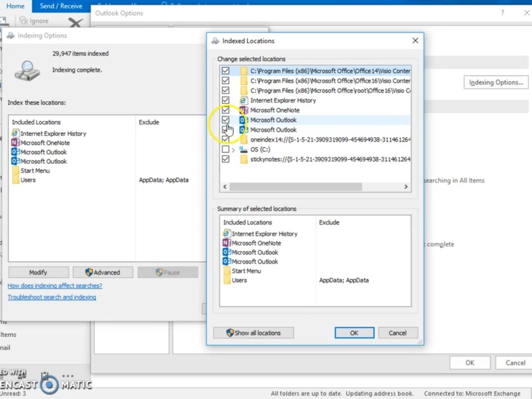Select the Internet Explorer History icon in Indexing Options list
The image size is (532, 399).
coord(15,133)
